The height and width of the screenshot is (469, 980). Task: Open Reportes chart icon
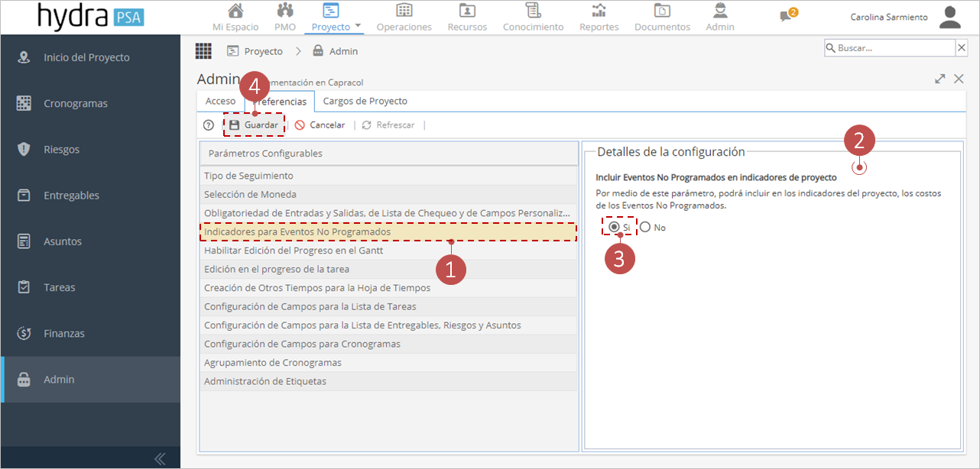coord(599,11)
